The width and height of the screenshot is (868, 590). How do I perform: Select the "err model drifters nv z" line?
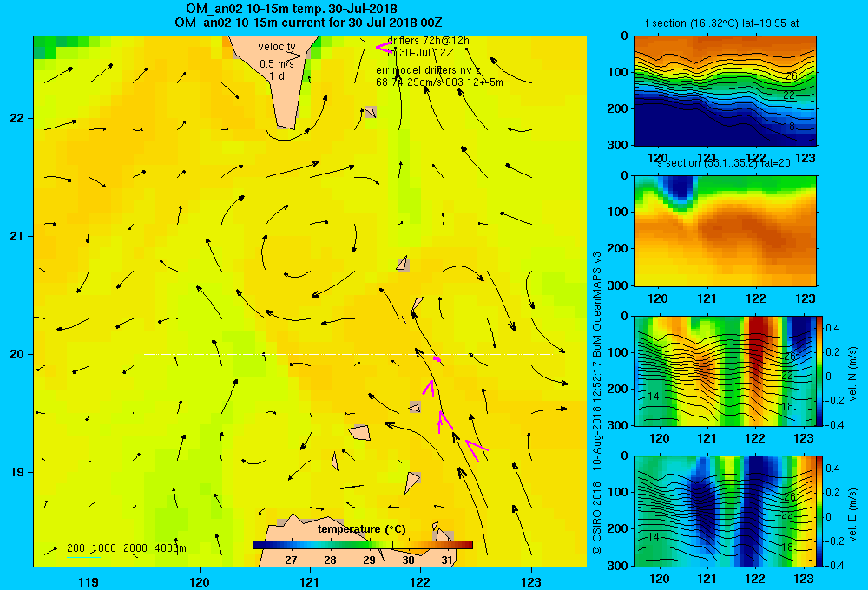(x=428, y=70)
